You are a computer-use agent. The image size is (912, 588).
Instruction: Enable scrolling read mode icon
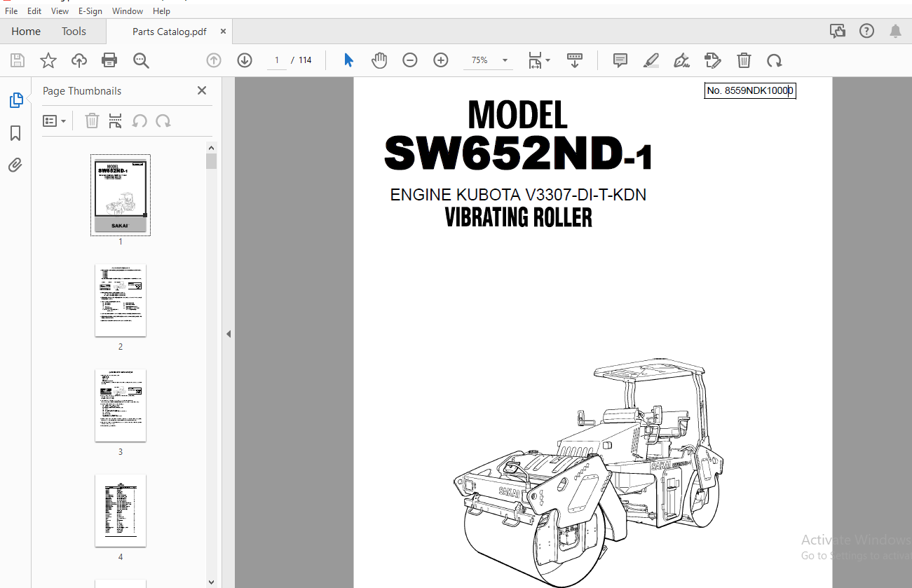575,60
